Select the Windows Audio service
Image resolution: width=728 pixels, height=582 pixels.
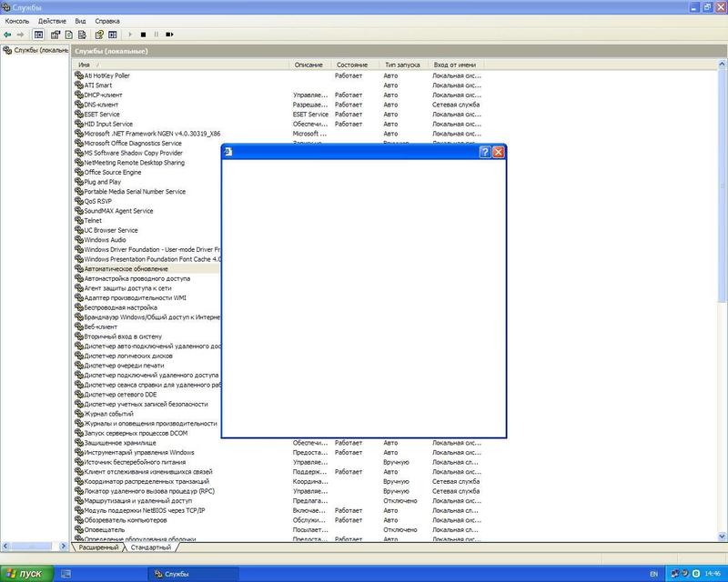click(x=105, y=240)
